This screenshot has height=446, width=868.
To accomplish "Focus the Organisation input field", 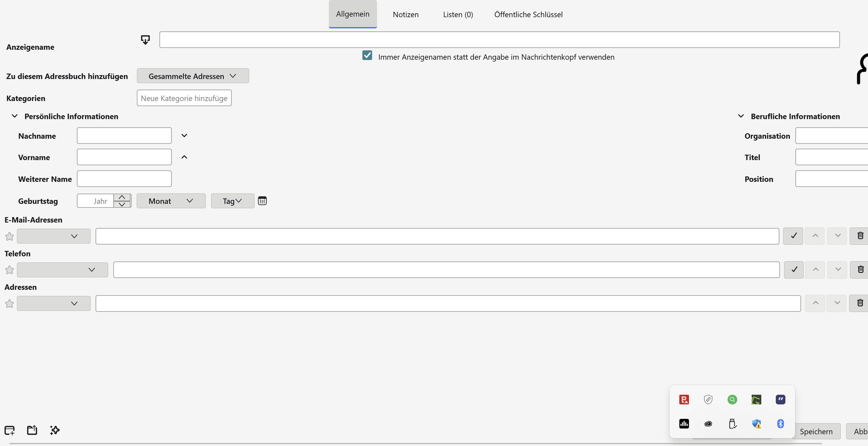I will (x=832, y=136).
